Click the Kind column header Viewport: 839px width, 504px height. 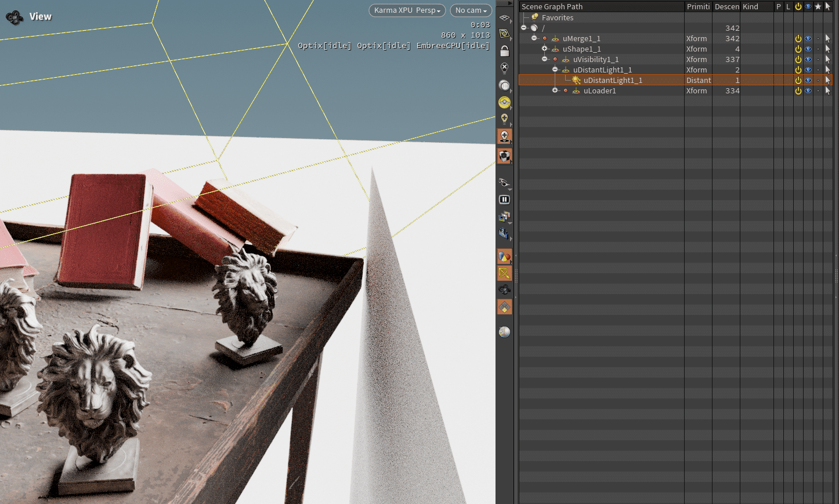click(750, 6)
